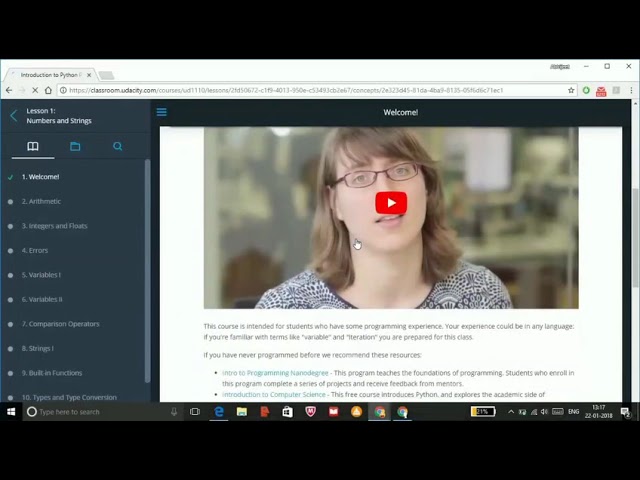This screenshot has height=480, width=640.
Task: Select concept 3. Integers and Floats
Action: point(54,226)
